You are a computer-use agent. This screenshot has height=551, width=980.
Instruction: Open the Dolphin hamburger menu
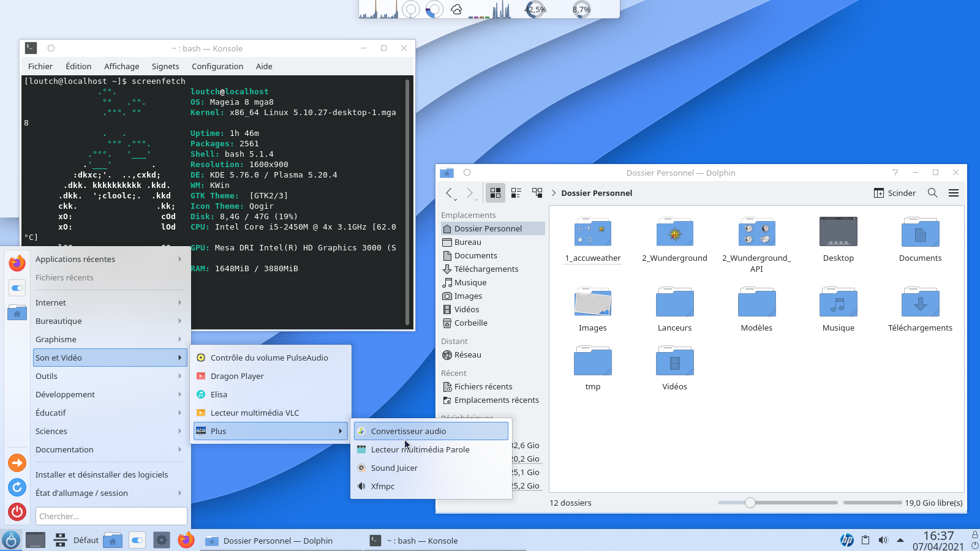click(954, 193)
